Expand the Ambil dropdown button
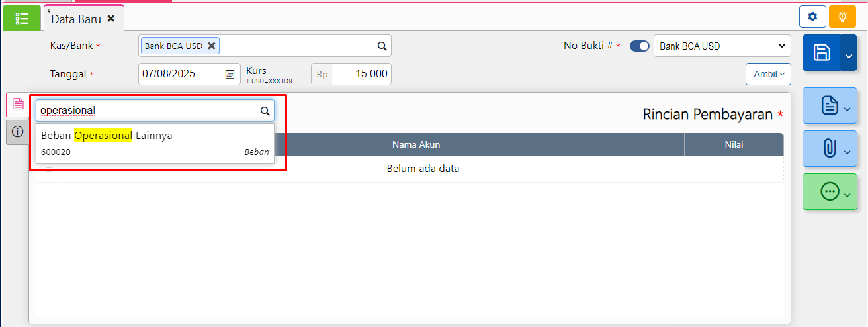The image size is (868, 327). tap(768, 74)
